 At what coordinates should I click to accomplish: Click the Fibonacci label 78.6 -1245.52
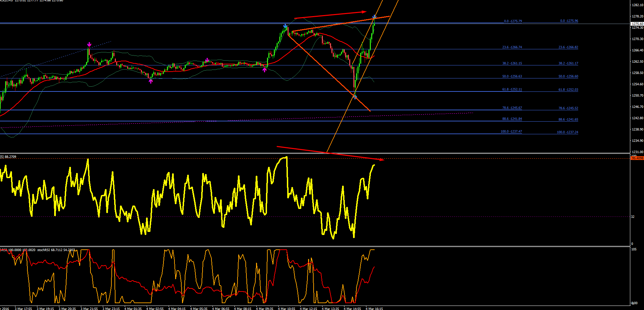point(568,108)
